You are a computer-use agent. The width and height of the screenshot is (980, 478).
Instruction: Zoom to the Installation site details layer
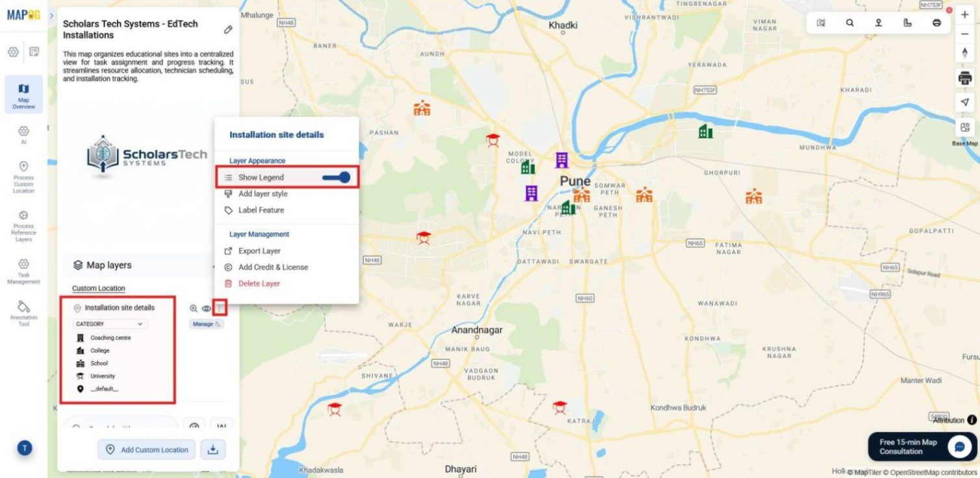194,308
